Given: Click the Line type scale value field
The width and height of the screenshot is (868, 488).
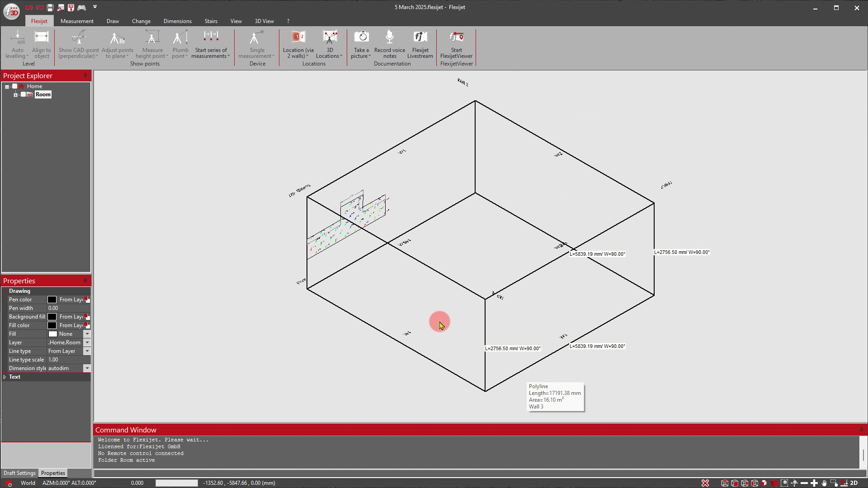Looking at the screenshot, I should pyautogui.click(x=68, y=360).
